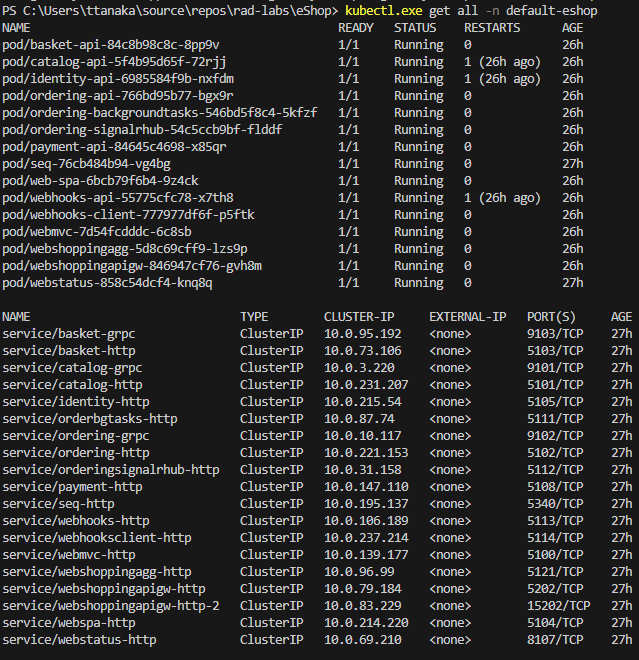Select service/seq-http name
Screen dimensions: 639x660
(58, 504)
